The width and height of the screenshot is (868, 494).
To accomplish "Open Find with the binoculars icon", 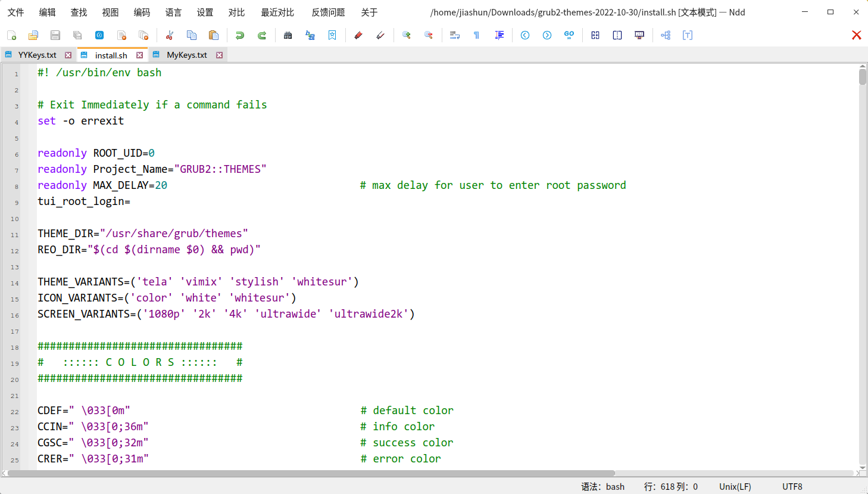I will (x=288, y=36).
